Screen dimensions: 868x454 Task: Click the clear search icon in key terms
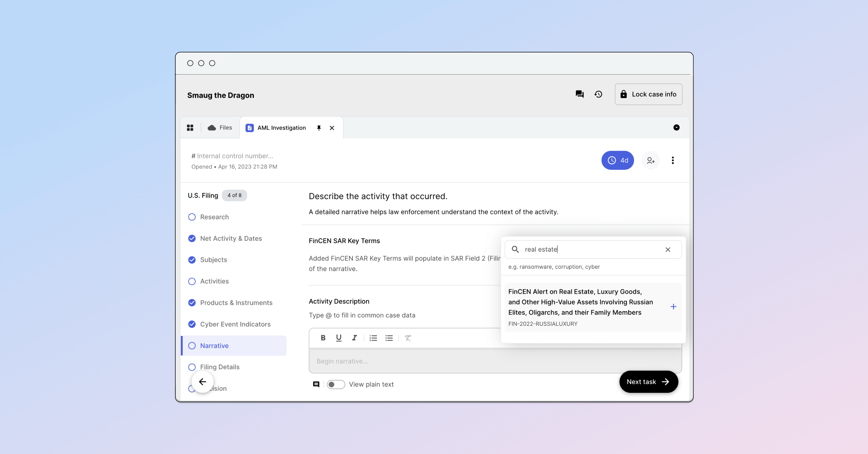[668, 249]
